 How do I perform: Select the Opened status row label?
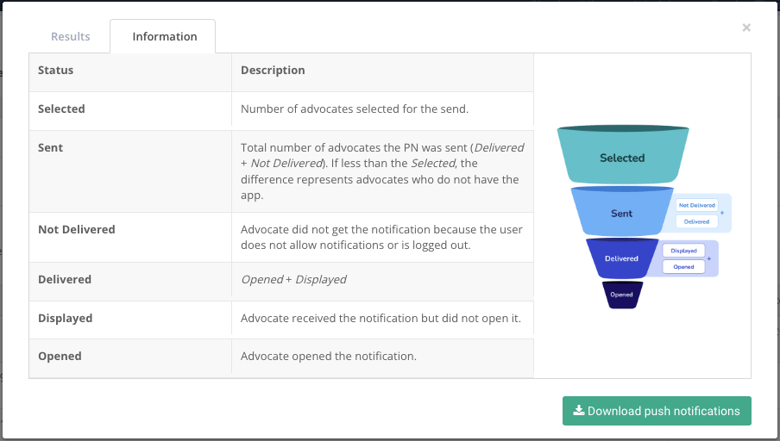[60, 356]
